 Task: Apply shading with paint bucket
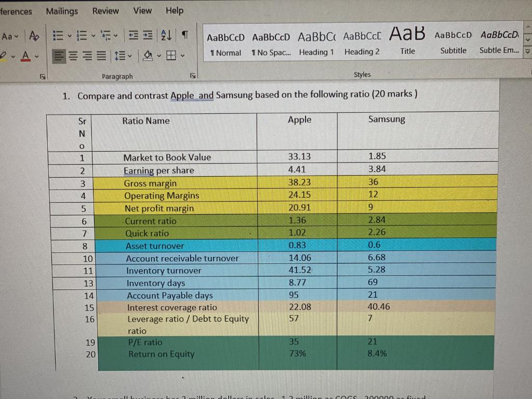148,55
